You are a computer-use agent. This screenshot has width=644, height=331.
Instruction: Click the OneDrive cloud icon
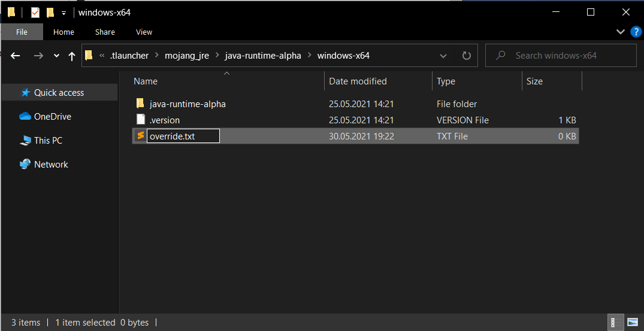pyautogui.click(x=25, y=117)
